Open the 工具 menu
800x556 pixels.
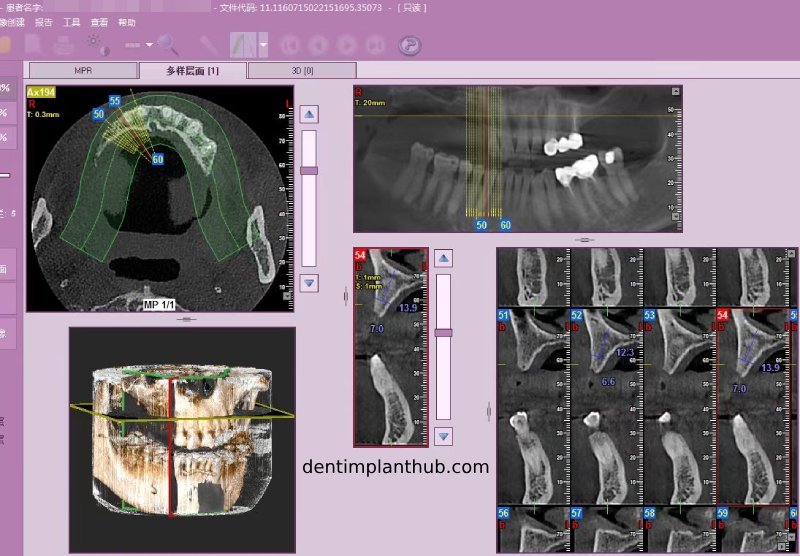(x=71, y=22)
